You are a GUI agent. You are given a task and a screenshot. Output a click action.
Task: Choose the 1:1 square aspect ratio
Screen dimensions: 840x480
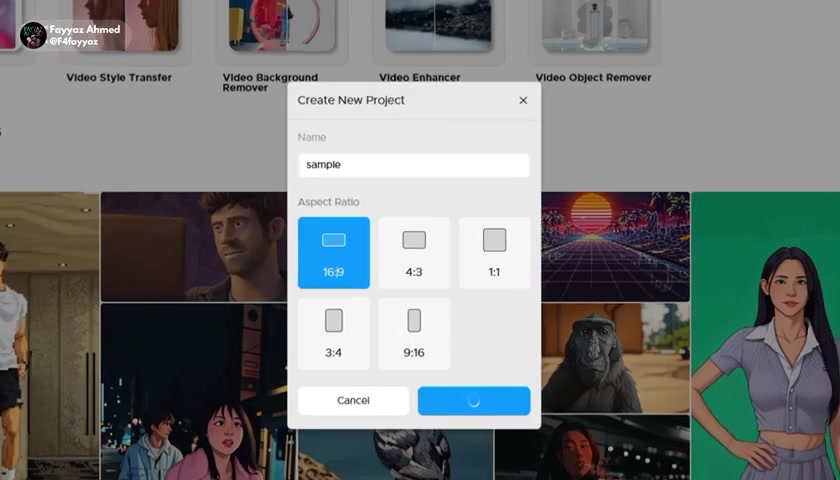click(x=494, y=253)
